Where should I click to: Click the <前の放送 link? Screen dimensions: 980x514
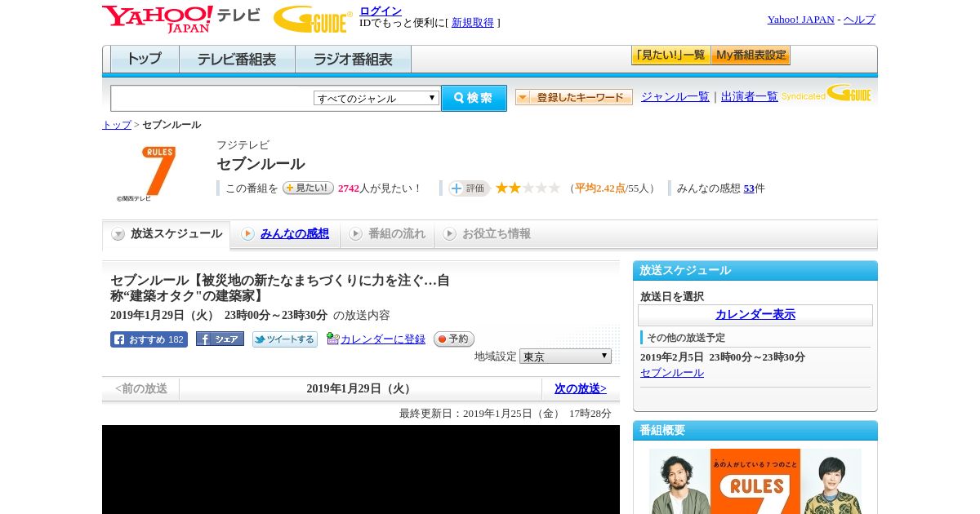(x=141, y=389)
